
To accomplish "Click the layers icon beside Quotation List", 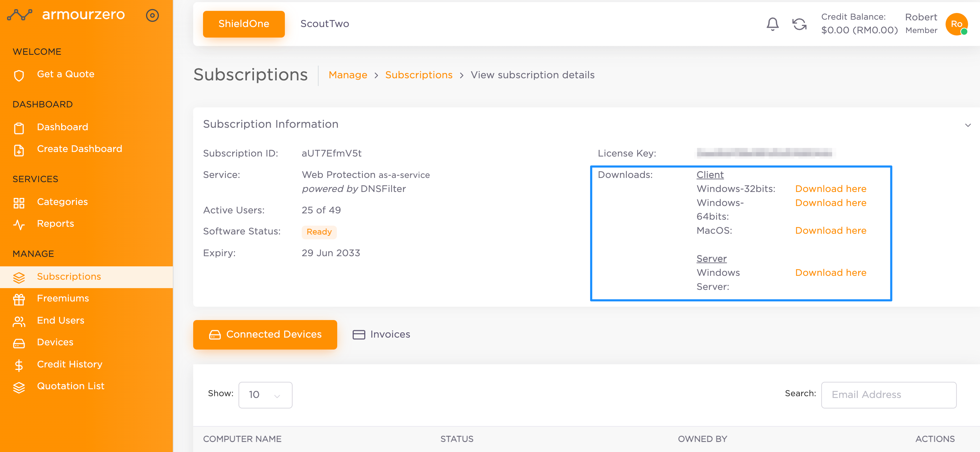I will click(19, 387).
